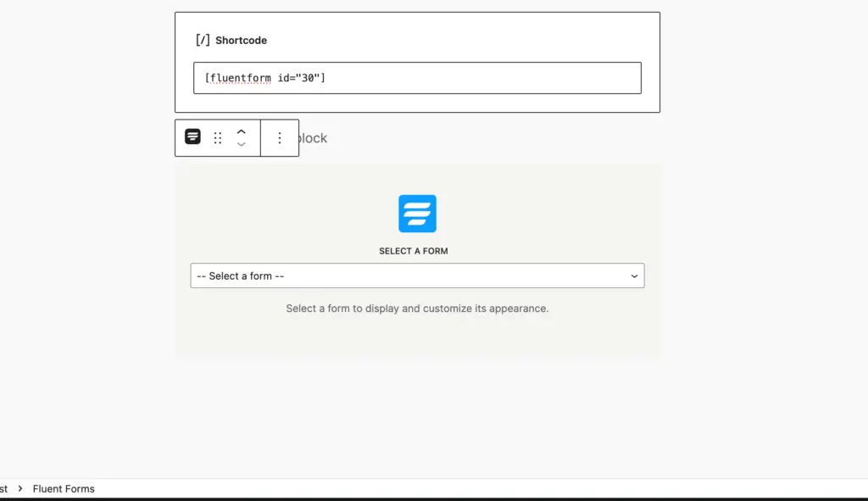Click the move-block-down chevron icon
Image resolution: width=868 pixels, height=501 pixels.
point(242,144)
